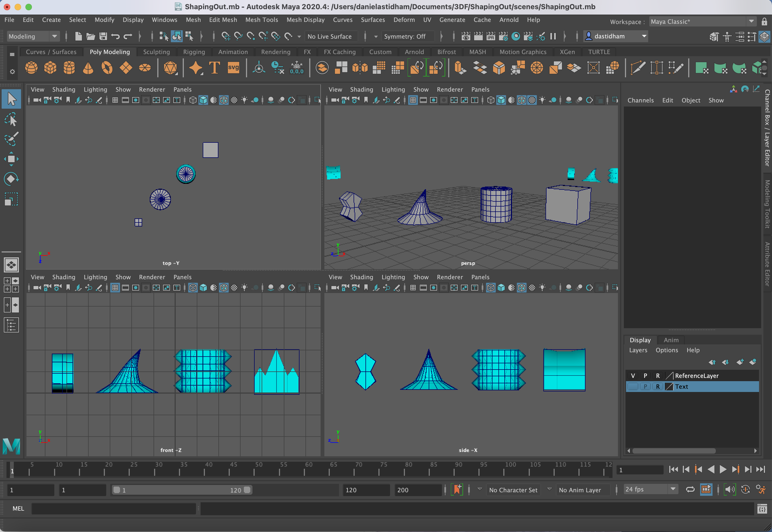Activate the Scale tool in the toolbox
Screen dimensions: 772x532
11,199
